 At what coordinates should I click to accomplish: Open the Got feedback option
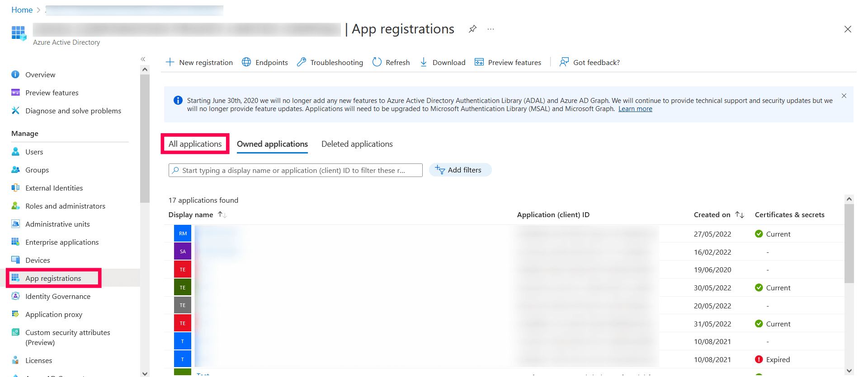tap(590, 62)
